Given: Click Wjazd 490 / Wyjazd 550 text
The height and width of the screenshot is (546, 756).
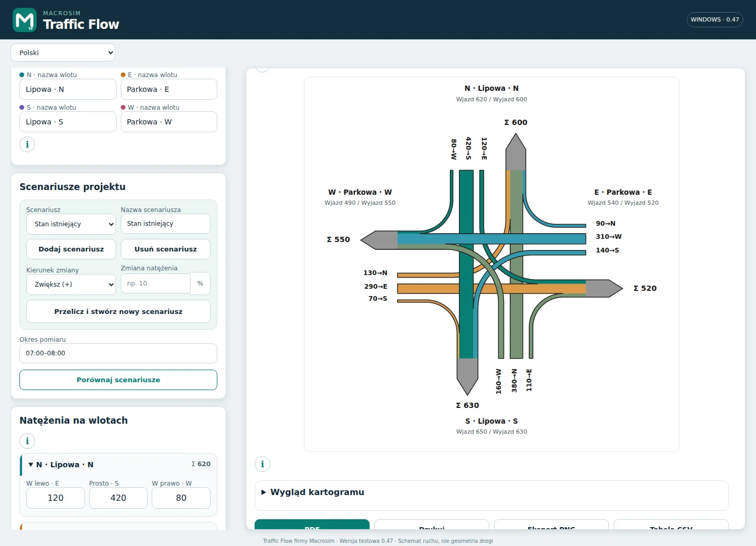Looking at the screenshot, I should tap(360, 203).
